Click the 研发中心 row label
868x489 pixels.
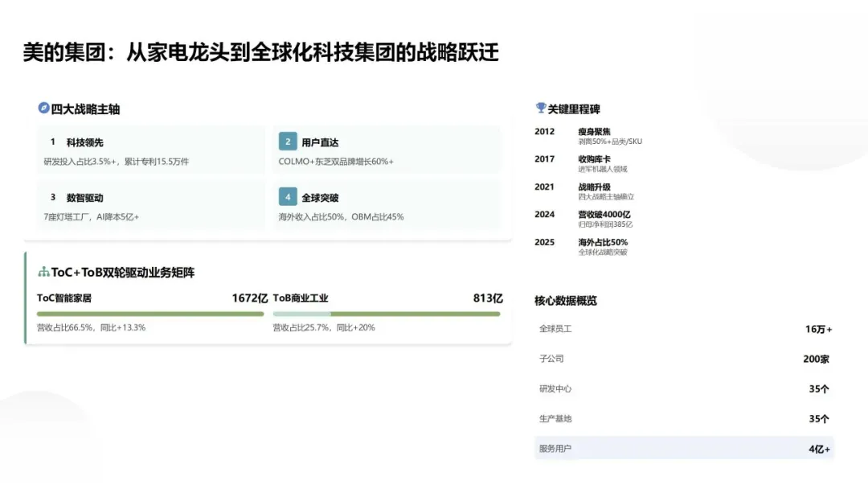[x=555, y=388]
